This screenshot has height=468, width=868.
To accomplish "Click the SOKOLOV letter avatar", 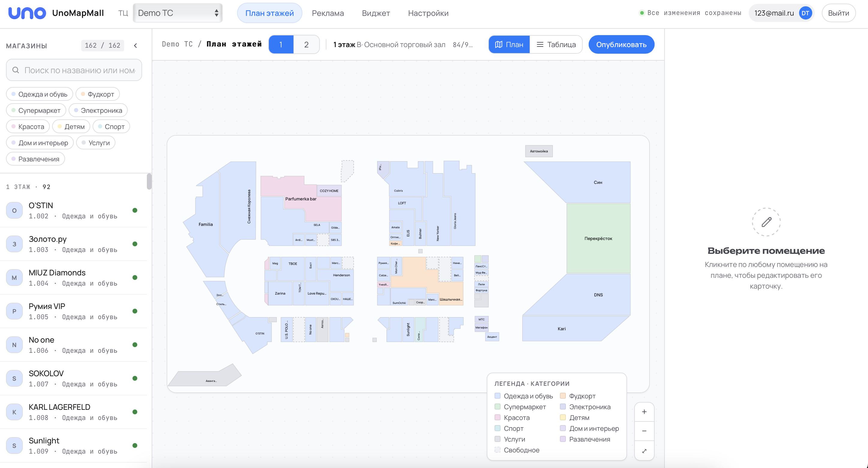I will pos(14,378).
